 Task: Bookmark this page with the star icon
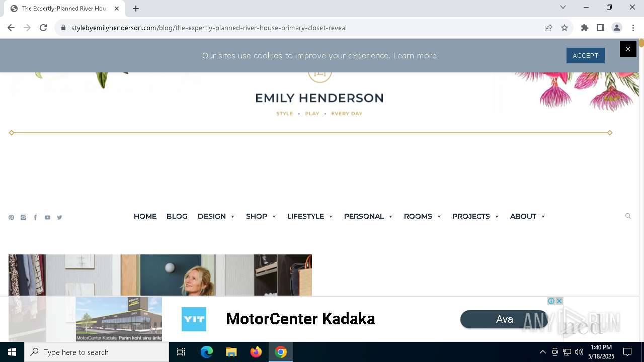tap(565, 28)
